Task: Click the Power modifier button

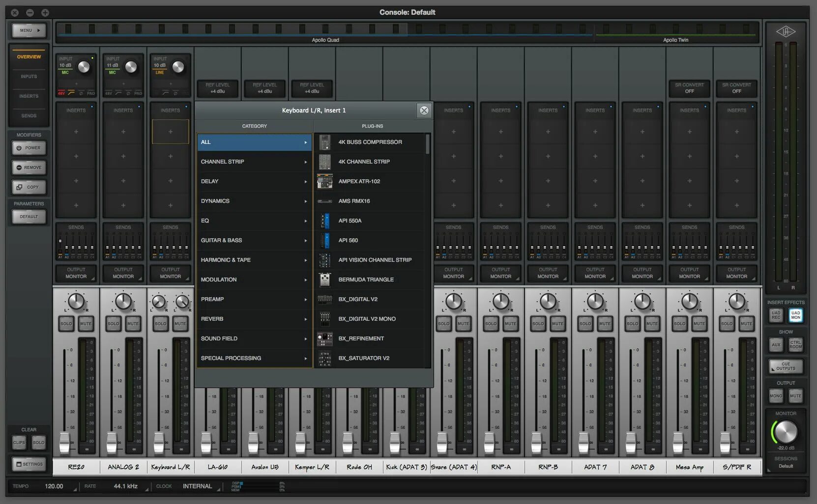Action: (29, 148)
